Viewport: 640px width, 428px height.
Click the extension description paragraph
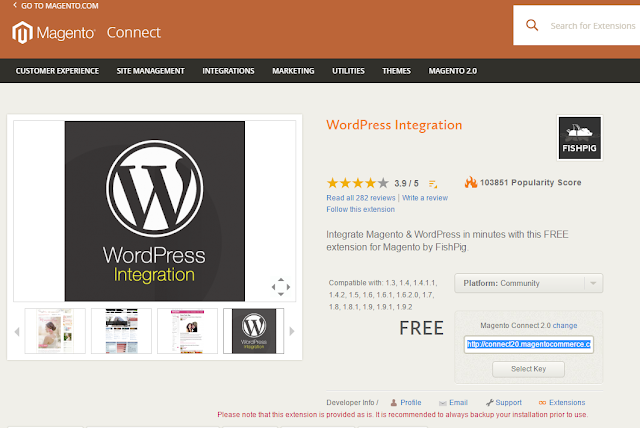coord(447,241)
